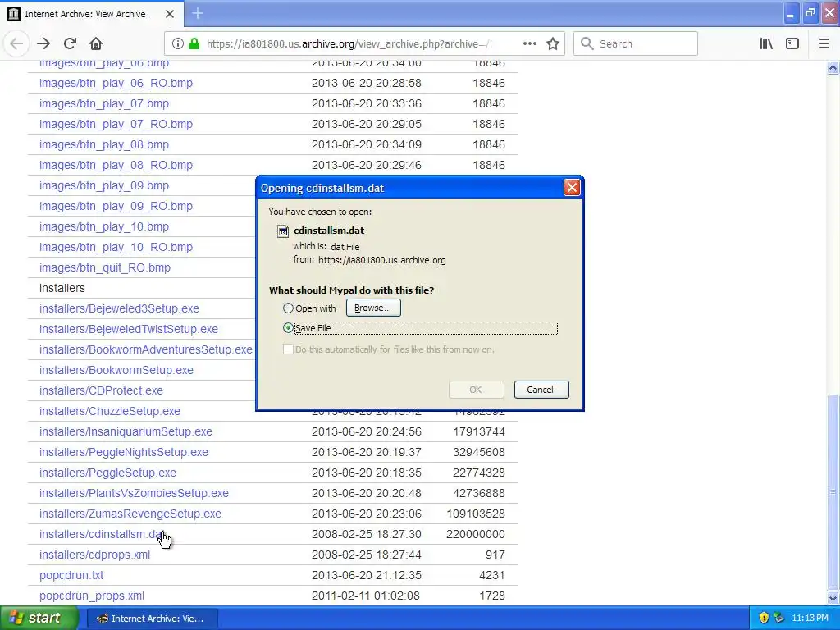Click the date 2013-06-20 20:23:06
The width and height of the screenshot is (840, 630).
click(x=367, y=514)
